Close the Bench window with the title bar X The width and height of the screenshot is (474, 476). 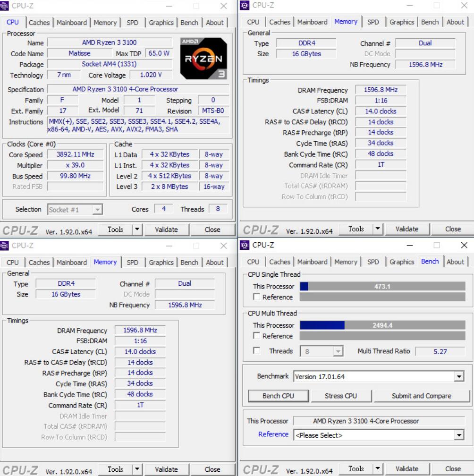click(464, 245)
